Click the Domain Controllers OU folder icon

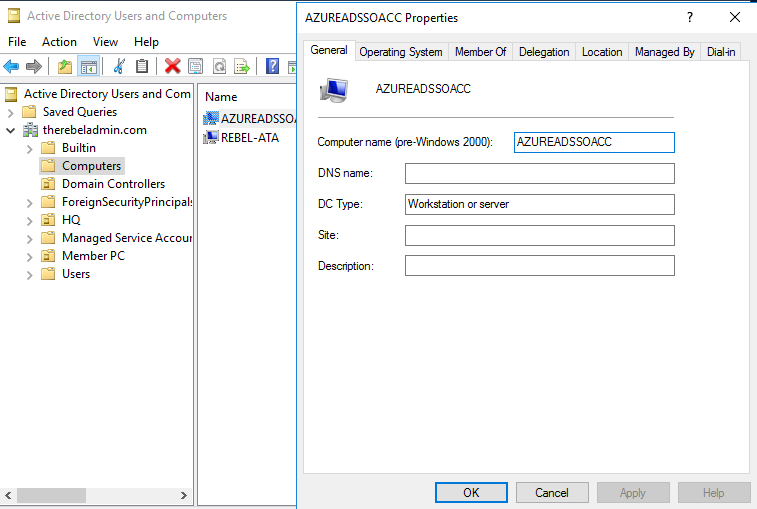[x=48, y=184]
